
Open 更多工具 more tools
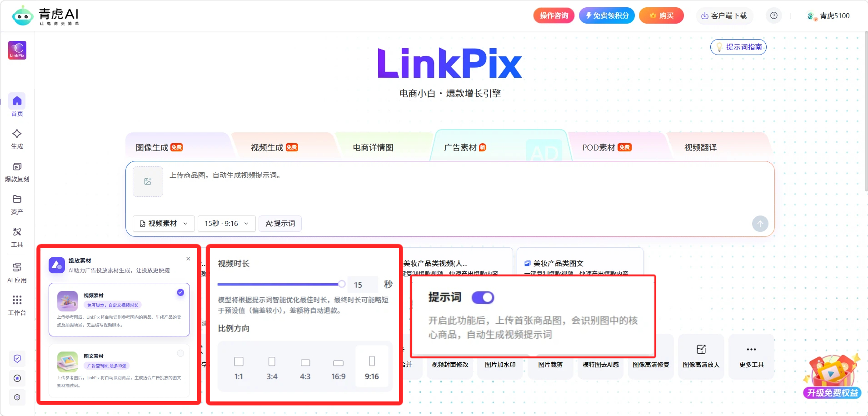point(751,356)
